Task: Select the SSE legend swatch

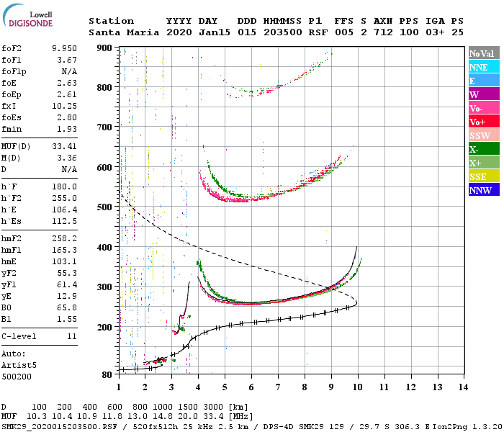Action: coord(484,176)
